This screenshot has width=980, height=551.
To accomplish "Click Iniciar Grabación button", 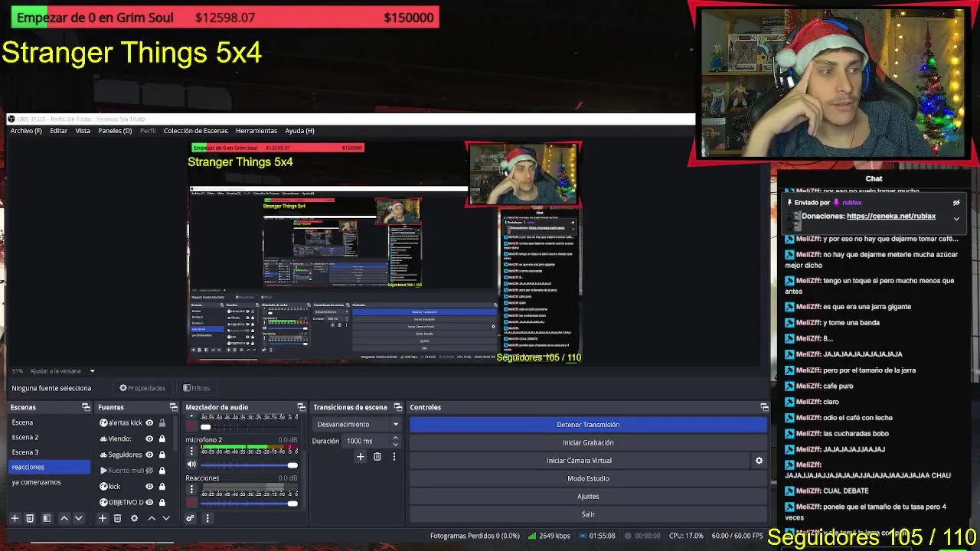I will (x=588, y=442).
